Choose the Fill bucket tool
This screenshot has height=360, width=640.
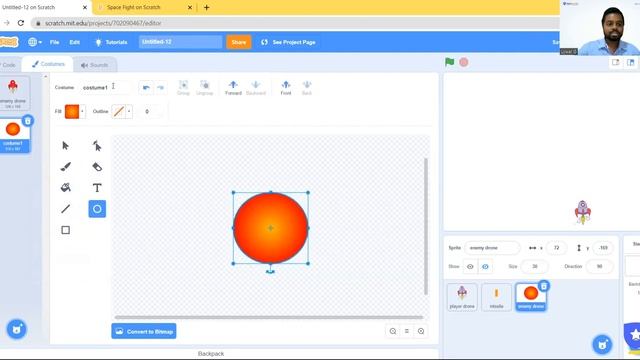click(x=65, y=188)
